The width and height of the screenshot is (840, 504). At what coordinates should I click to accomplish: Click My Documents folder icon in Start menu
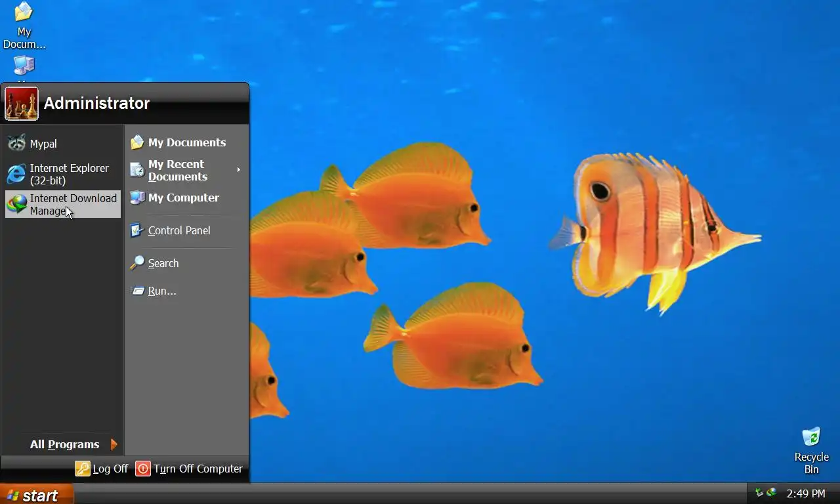[x=137, y=142]
